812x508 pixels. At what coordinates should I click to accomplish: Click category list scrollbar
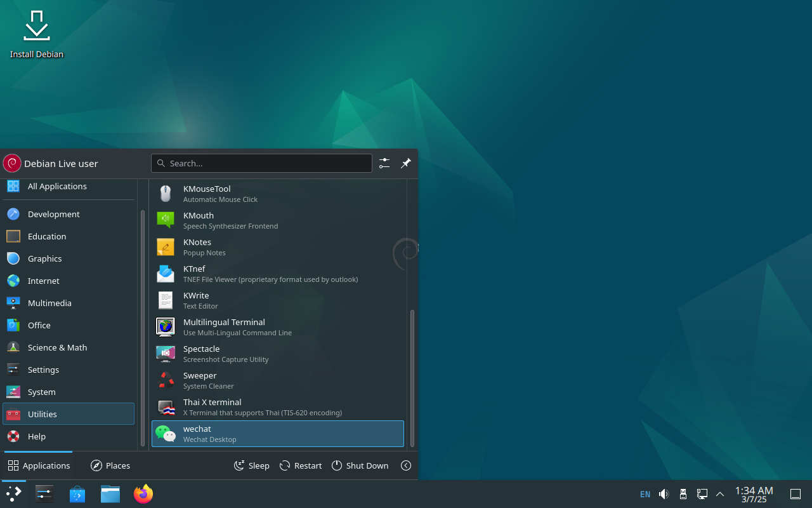point(143,327)
